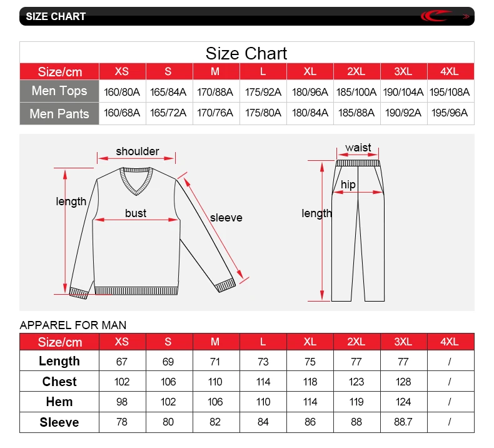Click the 'bust' label on sweater diagram

(136, 213)
